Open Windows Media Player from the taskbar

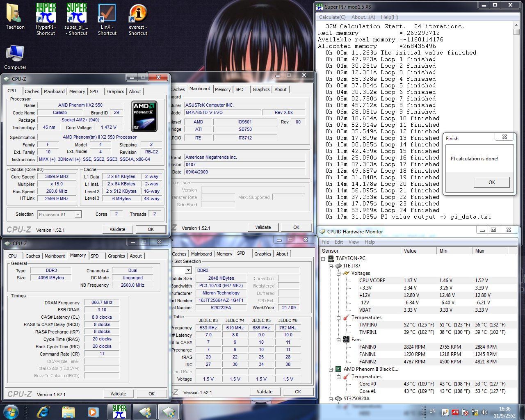pyautogui.click(x=93, y=412)
